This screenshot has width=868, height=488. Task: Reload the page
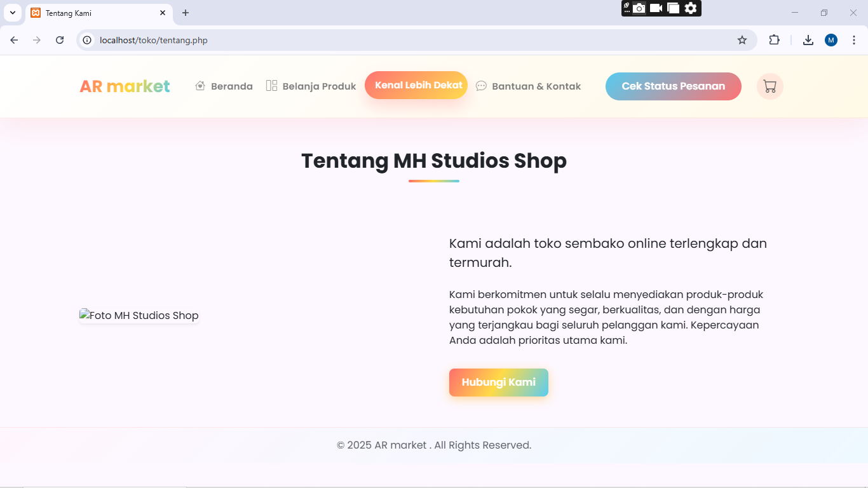click(x=60, y=40)
